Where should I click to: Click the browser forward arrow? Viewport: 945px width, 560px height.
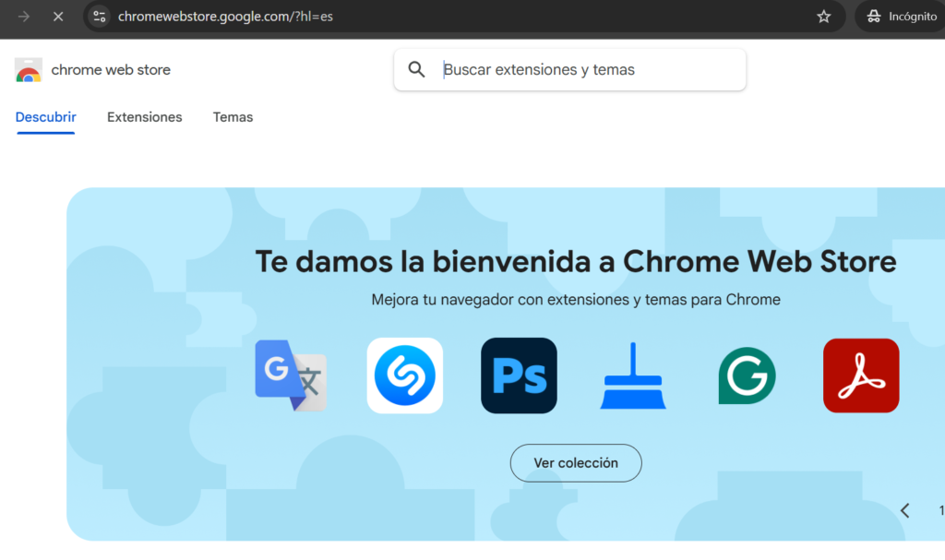click(24, 17)
